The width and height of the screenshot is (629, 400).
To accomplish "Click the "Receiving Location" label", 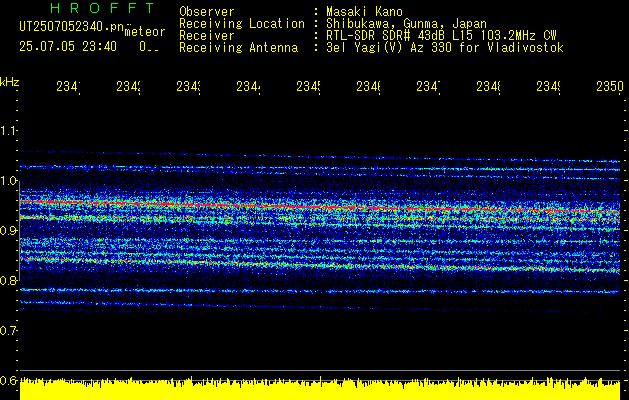I will click(242, 24).
